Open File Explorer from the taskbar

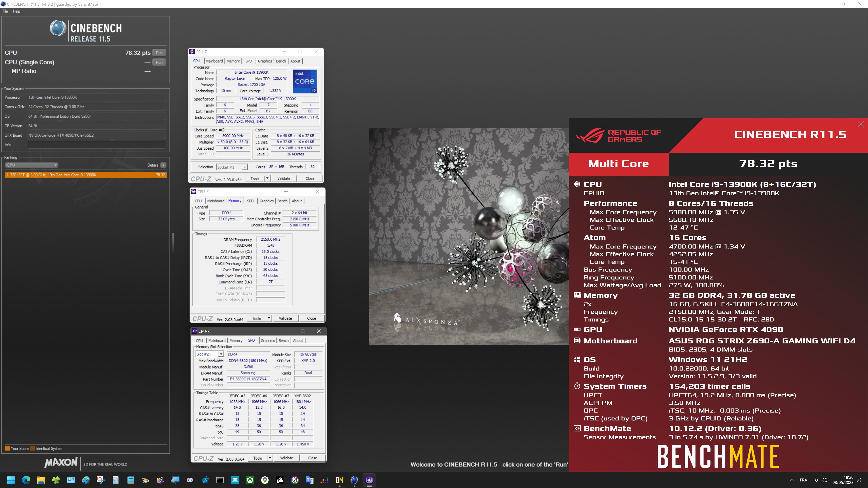tap(41, 480)
